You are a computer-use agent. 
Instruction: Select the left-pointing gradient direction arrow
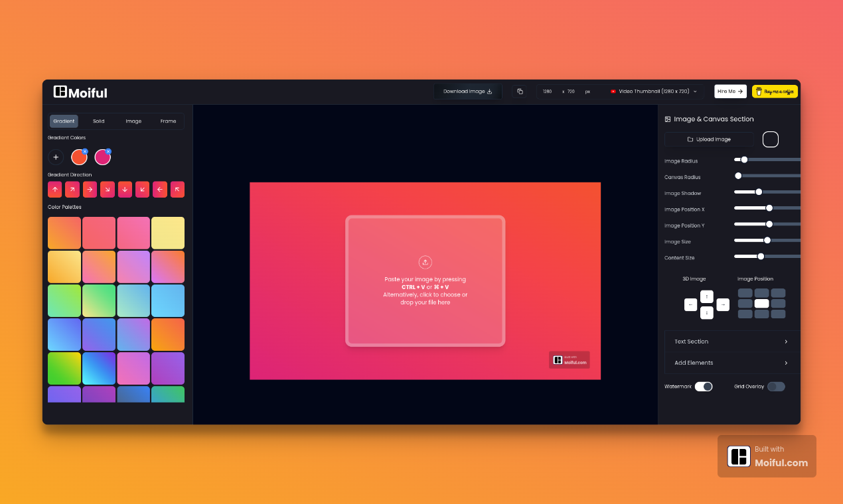tap(159, 189)
